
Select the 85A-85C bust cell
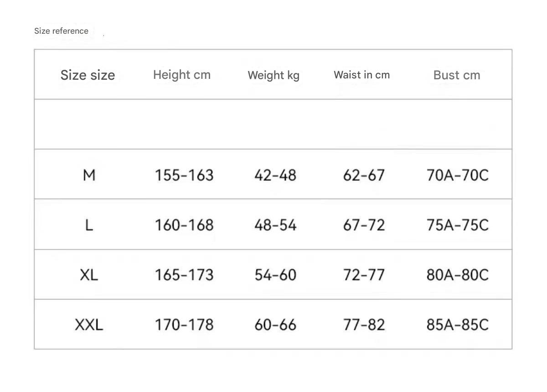click(457, 325)
